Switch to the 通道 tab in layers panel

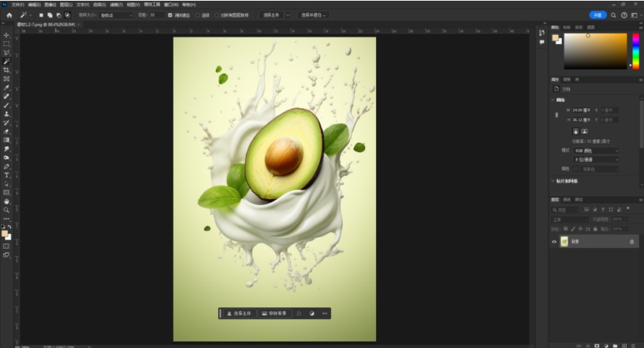tap(567, 199)
